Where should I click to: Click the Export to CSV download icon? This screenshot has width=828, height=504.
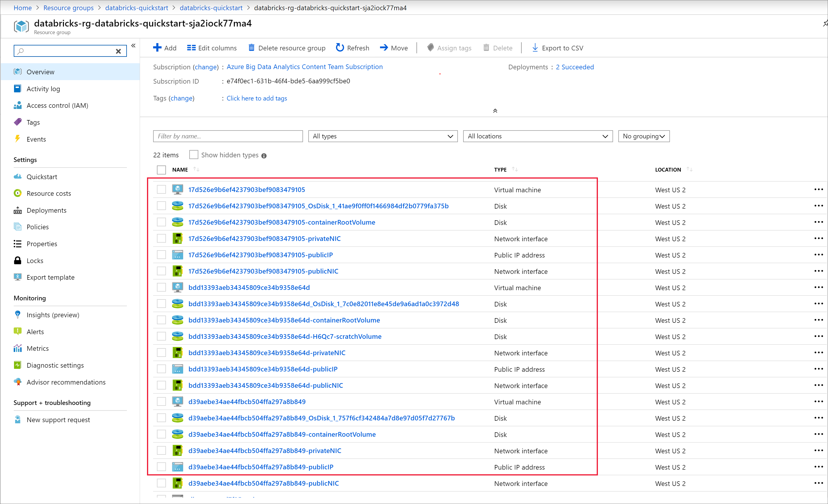tap(535, 48)
